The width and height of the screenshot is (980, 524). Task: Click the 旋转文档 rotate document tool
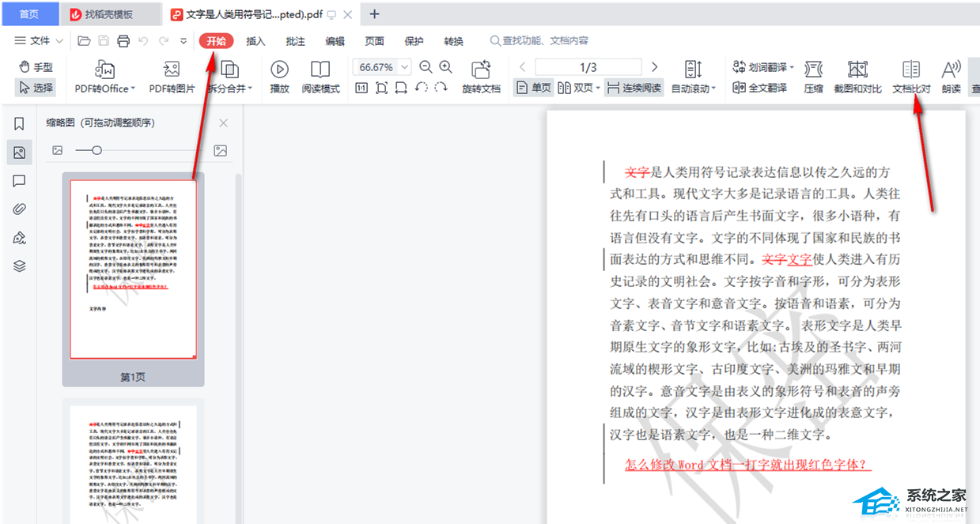click(x=481, y=78)
